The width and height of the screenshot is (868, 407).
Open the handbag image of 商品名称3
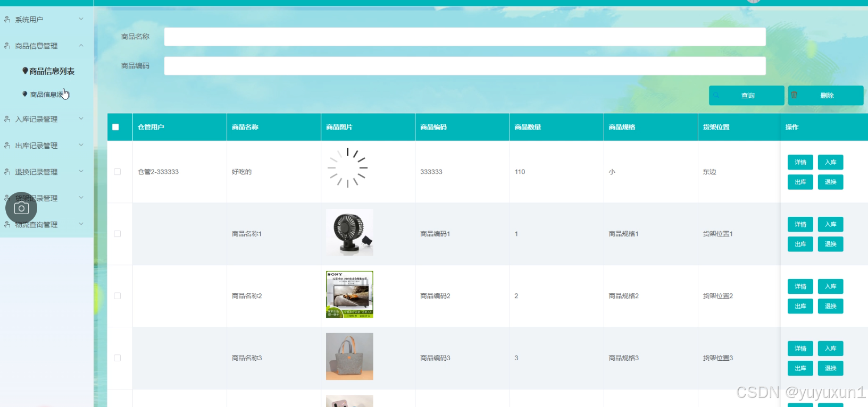click(x=349, y=357)
